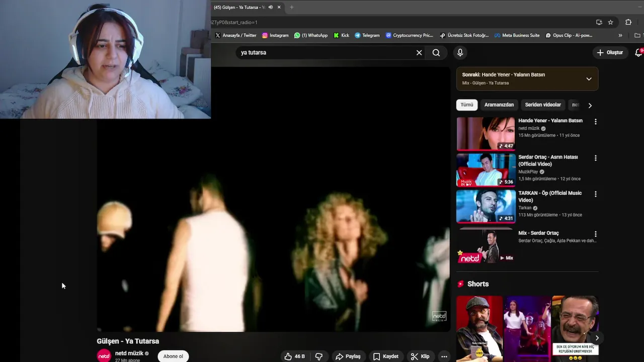644x362 pixels.
Task: Open Hande Yener - Yalanın Batsın thumbnail
Action: [x=486, y=134]
